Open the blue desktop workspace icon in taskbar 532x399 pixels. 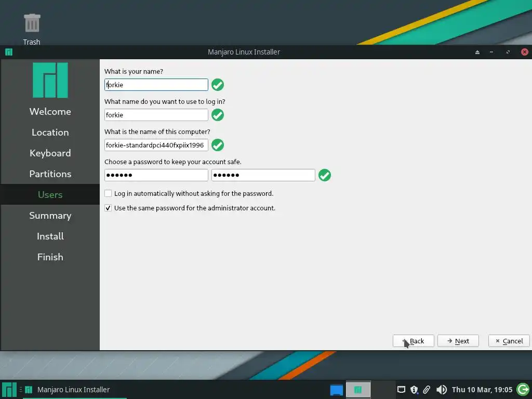click(x=337, y=390)
